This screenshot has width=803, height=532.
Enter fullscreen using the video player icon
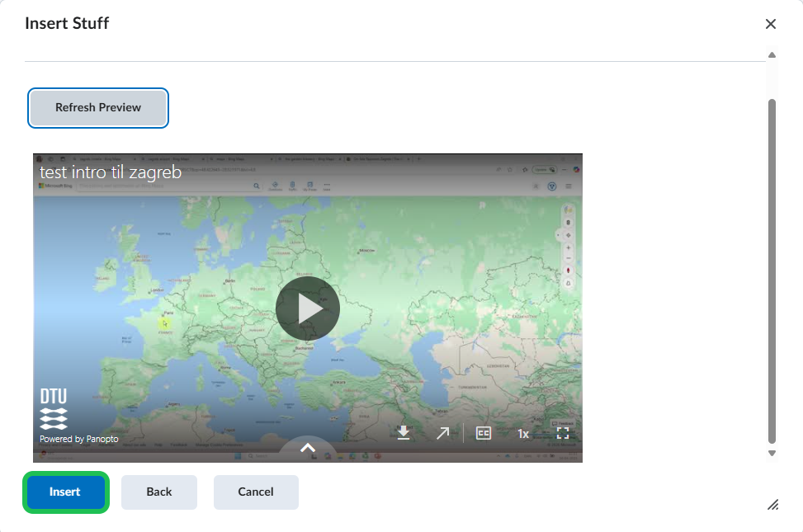563,433
